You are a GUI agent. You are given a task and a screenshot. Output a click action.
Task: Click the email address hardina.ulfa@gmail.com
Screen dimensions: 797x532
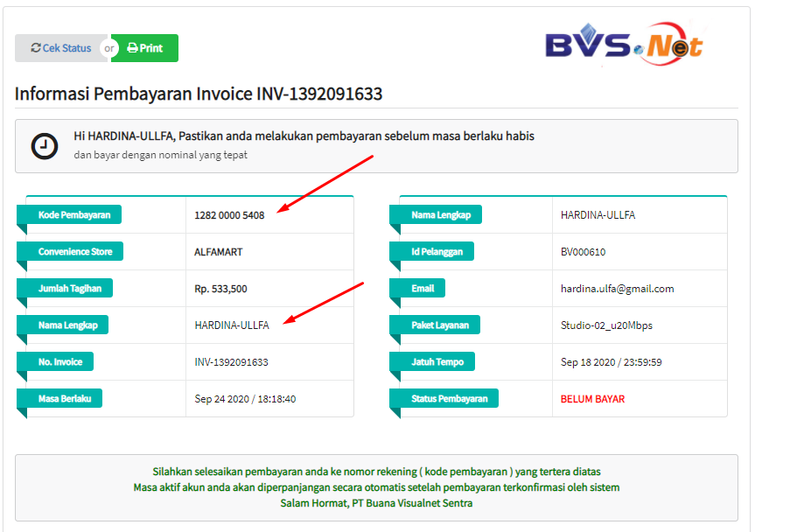(x=617, y=288)
